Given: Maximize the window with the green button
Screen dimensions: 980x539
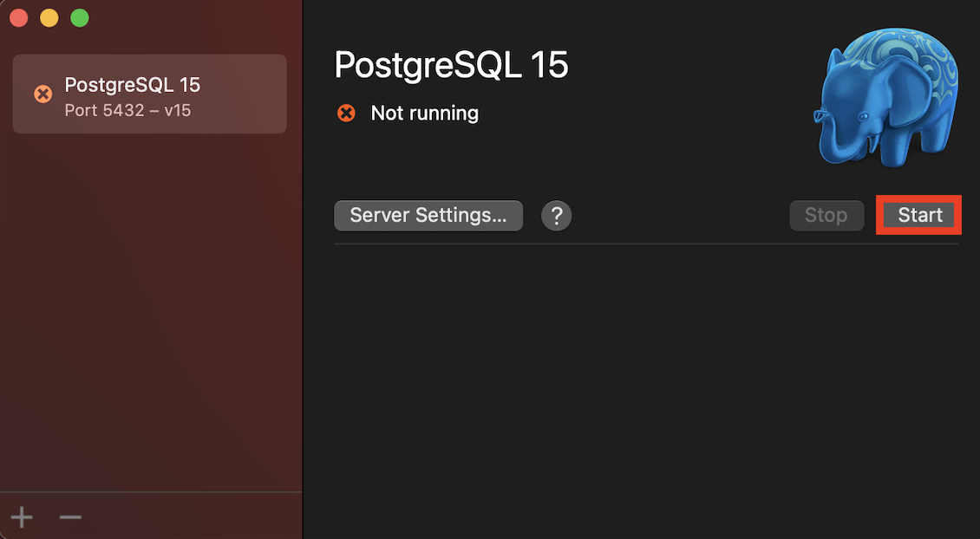Looking at the screenshot, I should tap(80, 18).
